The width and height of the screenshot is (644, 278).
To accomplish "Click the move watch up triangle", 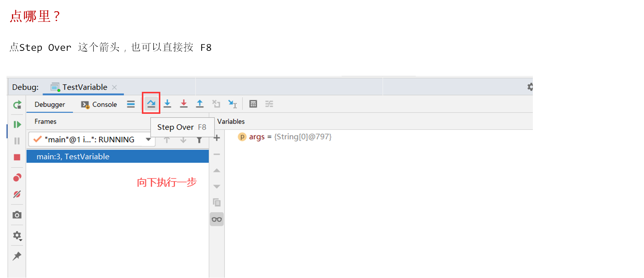I will point(217,170).
